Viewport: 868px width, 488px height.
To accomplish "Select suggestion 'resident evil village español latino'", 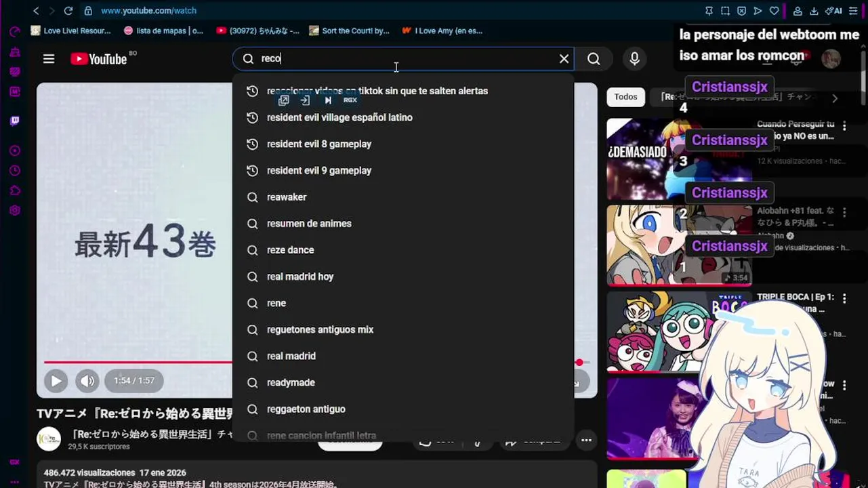I will point(403,117).
